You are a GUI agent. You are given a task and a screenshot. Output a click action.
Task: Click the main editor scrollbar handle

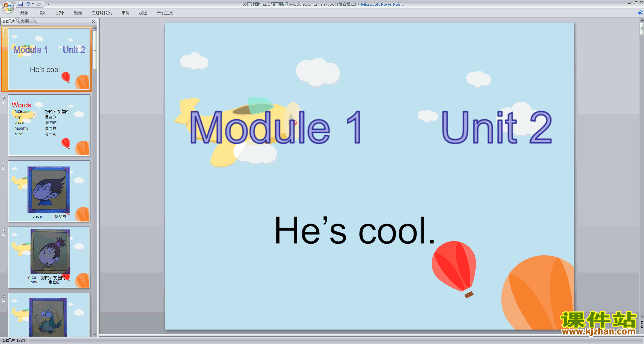pyautogui.click(x=642, y=29)
